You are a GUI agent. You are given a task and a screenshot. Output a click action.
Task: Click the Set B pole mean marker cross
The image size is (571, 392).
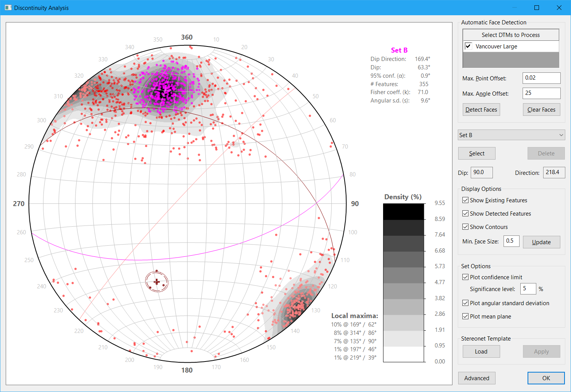157,282
